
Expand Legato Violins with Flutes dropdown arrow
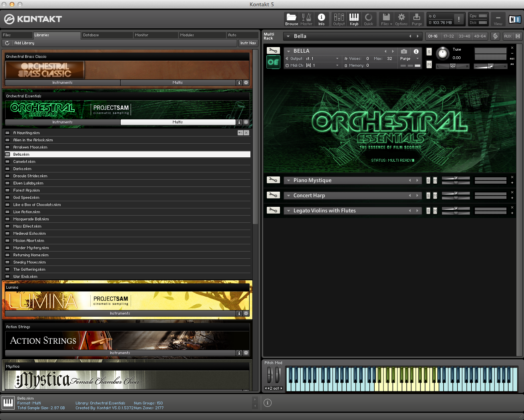click(x=288, y=211)
